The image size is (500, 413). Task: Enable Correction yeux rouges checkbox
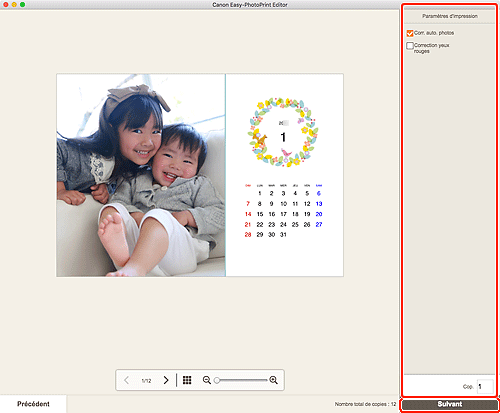410,46
